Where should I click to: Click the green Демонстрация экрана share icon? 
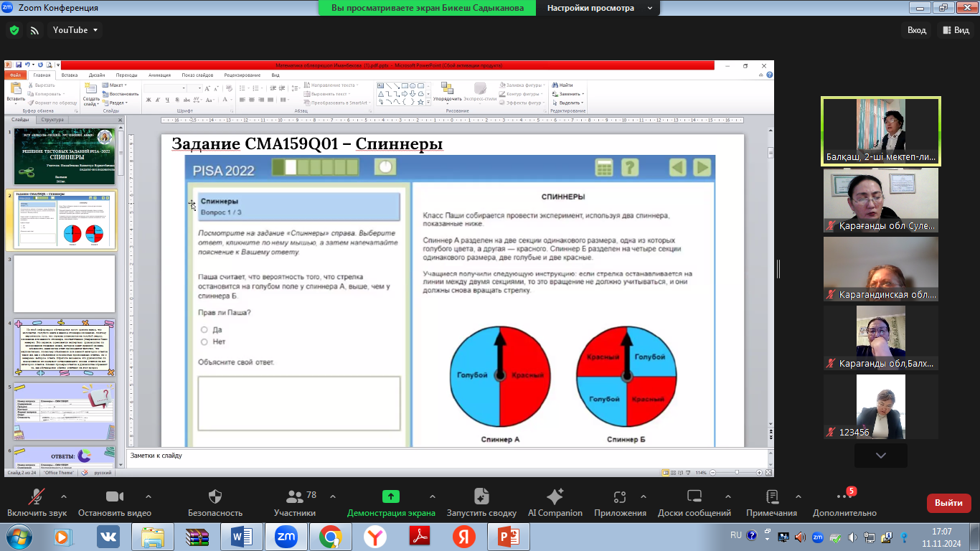(x=391, y=496)
